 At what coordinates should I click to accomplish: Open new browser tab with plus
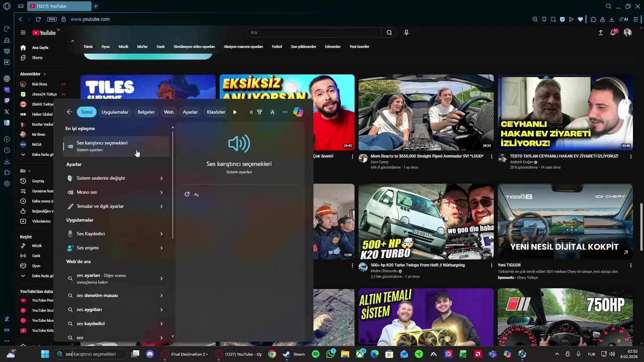click(x=96, y=6)
